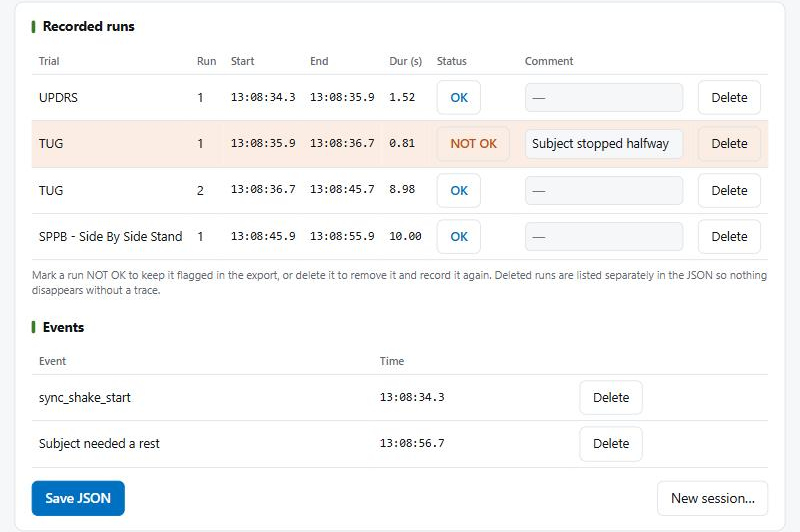Image resolution: width=800 pixels, height=532 pixels.
Task: Click the 'Comment' column header
Action: [x=549, y=61]
